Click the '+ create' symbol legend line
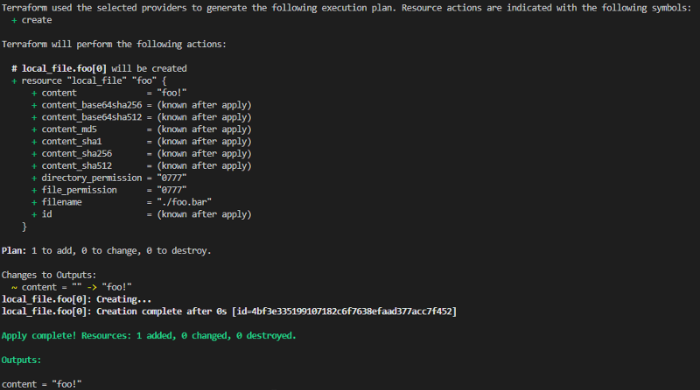 pos(32,20)
